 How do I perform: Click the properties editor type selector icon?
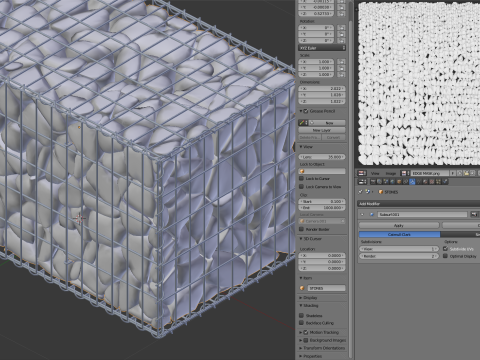click(x=362, y=181)
